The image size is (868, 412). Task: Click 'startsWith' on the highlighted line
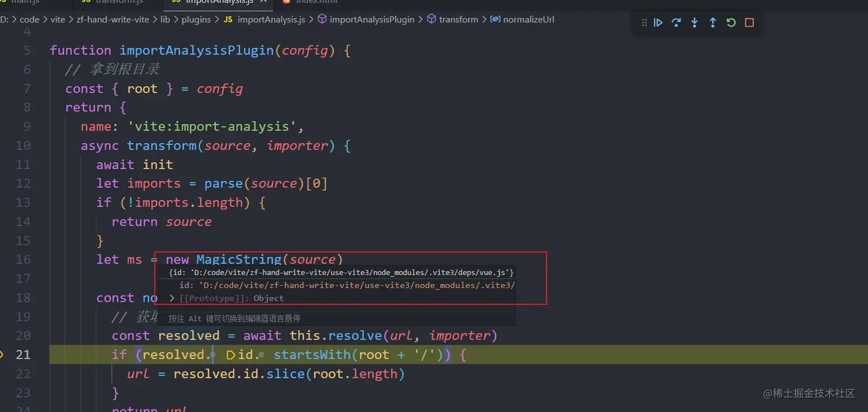313,355
